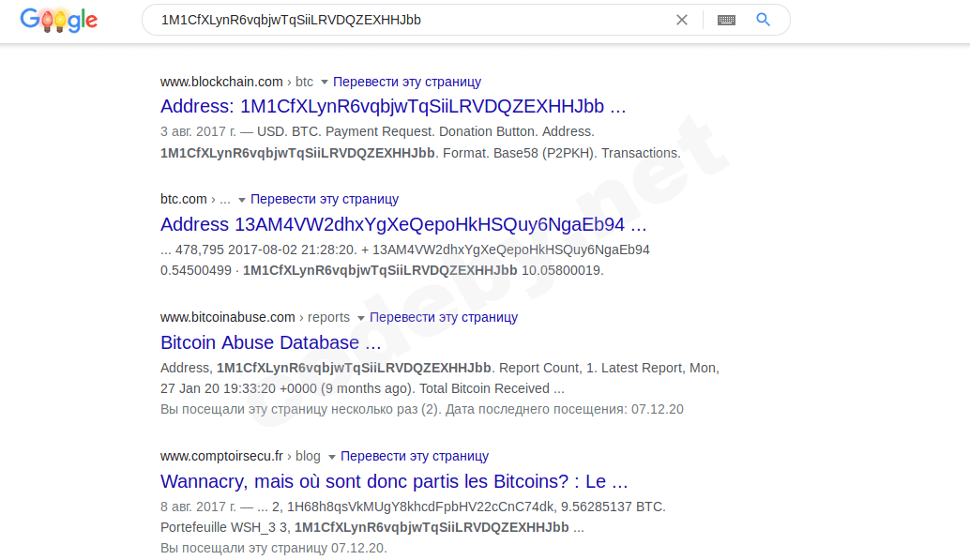
Task: Open the blockchain.com result options arrow
Action: pos(324,83)
